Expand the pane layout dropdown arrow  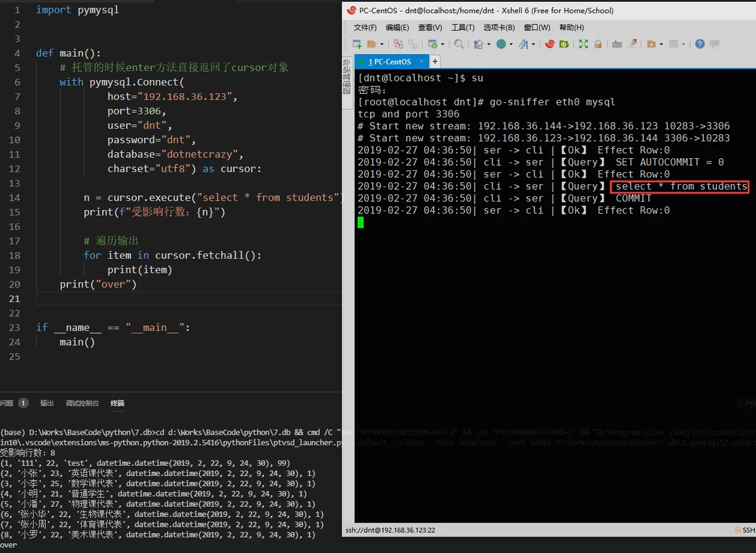(684, 44)
